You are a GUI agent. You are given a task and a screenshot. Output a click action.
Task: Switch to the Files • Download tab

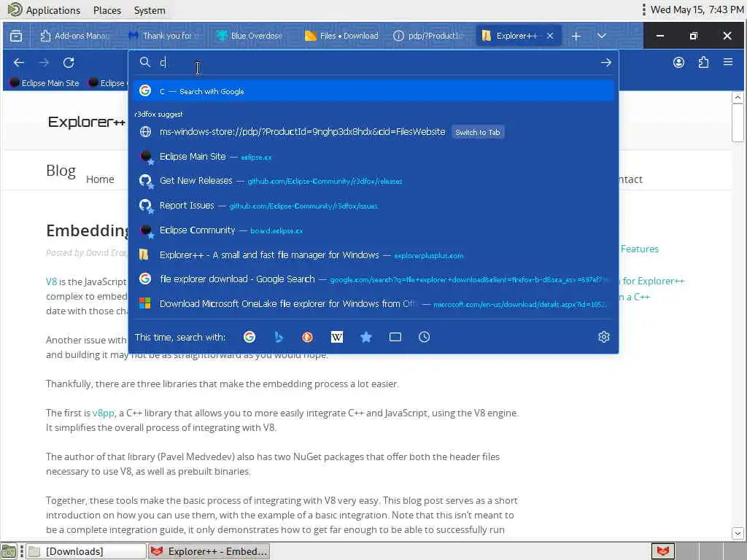coord(342,36)
